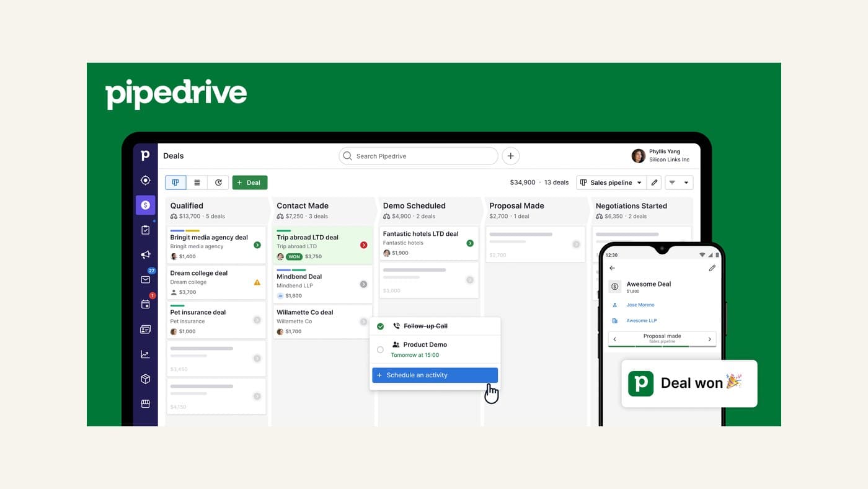The image size is (868, 489).
Task: Select the Qualified stage column header
Action: pyautogui.click(x=216, y=210)
